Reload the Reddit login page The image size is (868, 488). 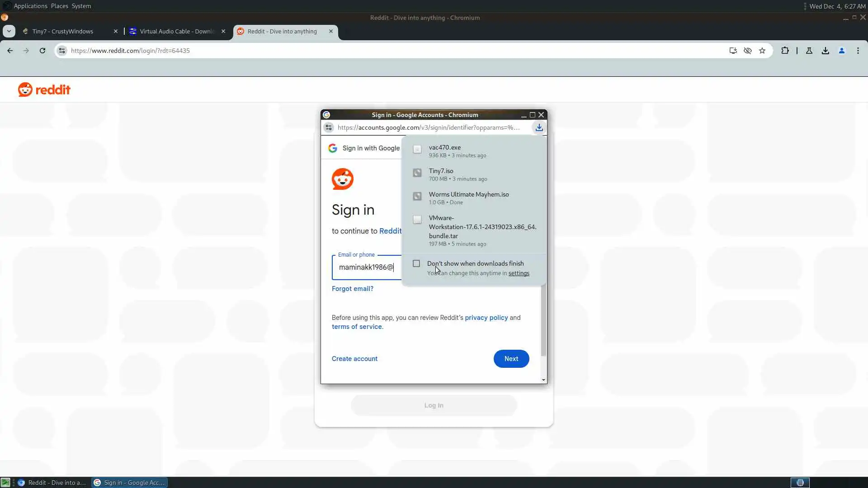click(x=42, y=51)
